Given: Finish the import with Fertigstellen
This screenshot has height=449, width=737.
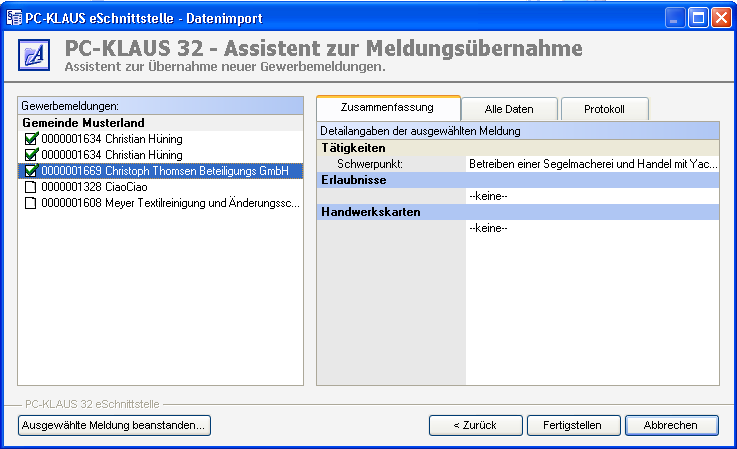Looking at the screenshot, I should point(572,425).
